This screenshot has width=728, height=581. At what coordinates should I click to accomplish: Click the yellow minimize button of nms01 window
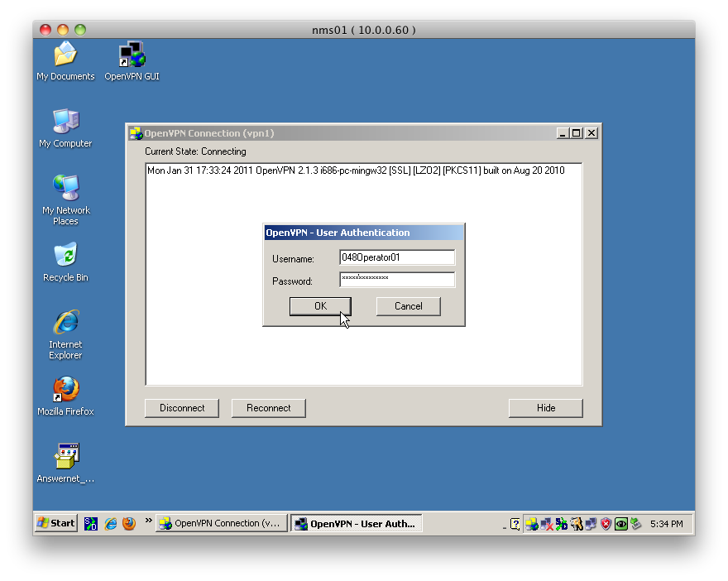click(63, 30)
